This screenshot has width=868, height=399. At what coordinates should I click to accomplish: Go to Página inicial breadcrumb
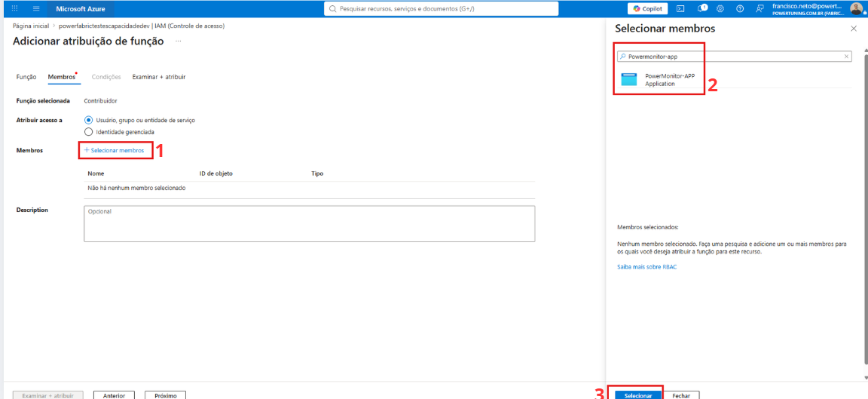click(x=30, y=26)
